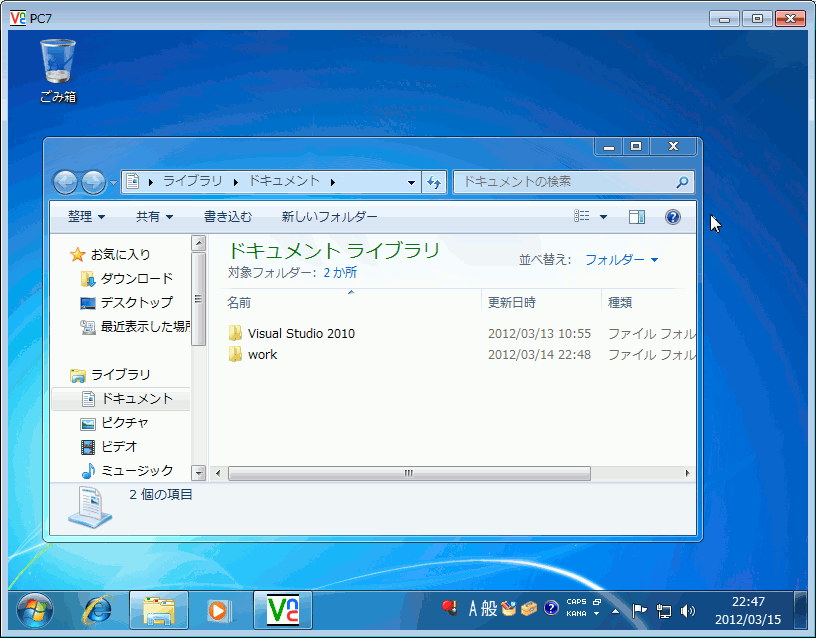Toggle the preview pane on the toolbar
The height and width of the screenshot is (638, 816).
(x=637, y=217)
